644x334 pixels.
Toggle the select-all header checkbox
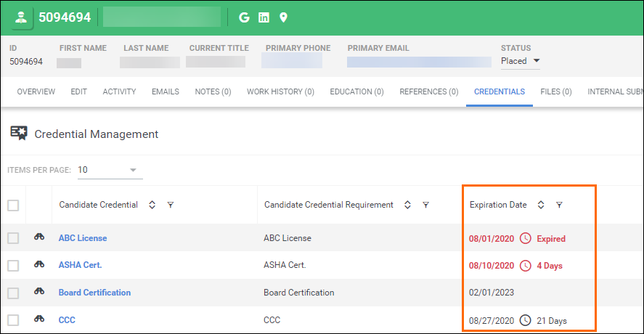point(13,205)
